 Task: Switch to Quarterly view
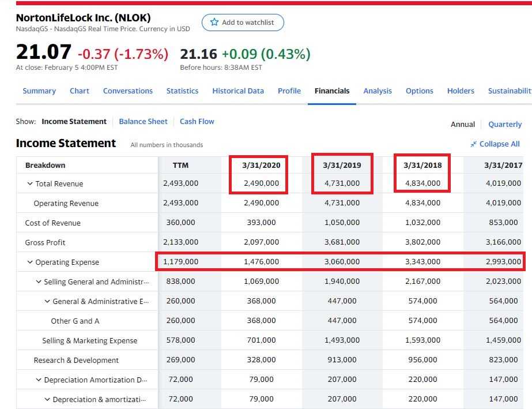[x=504, y=125]
